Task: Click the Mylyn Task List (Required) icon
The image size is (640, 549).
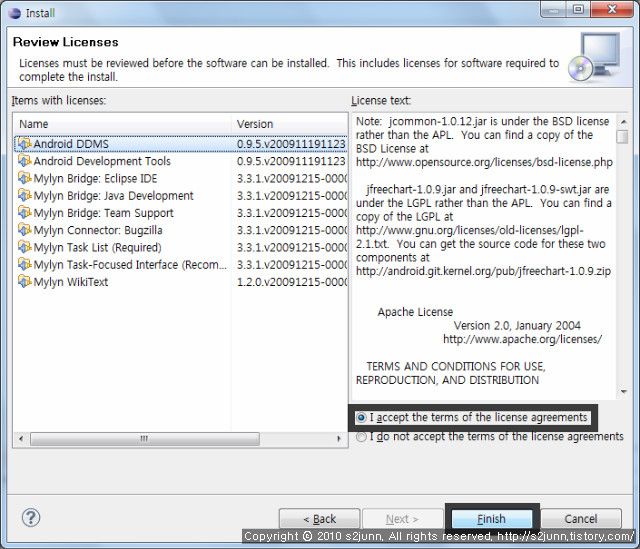Action: pyautogui.click(x=24, y=247)
